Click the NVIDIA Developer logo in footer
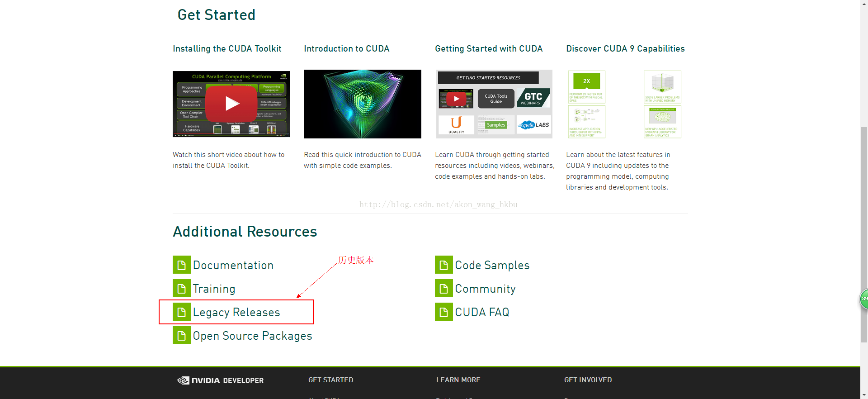 pyautogui.click(x=221, y=380)
